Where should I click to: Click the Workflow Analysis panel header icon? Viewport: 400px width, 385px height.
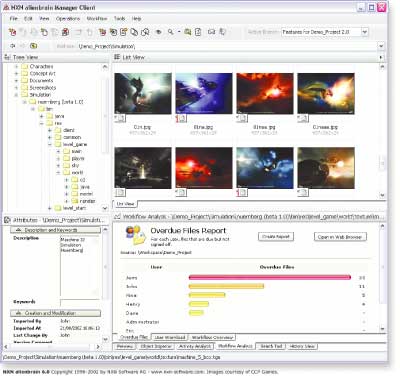[117, 217]
